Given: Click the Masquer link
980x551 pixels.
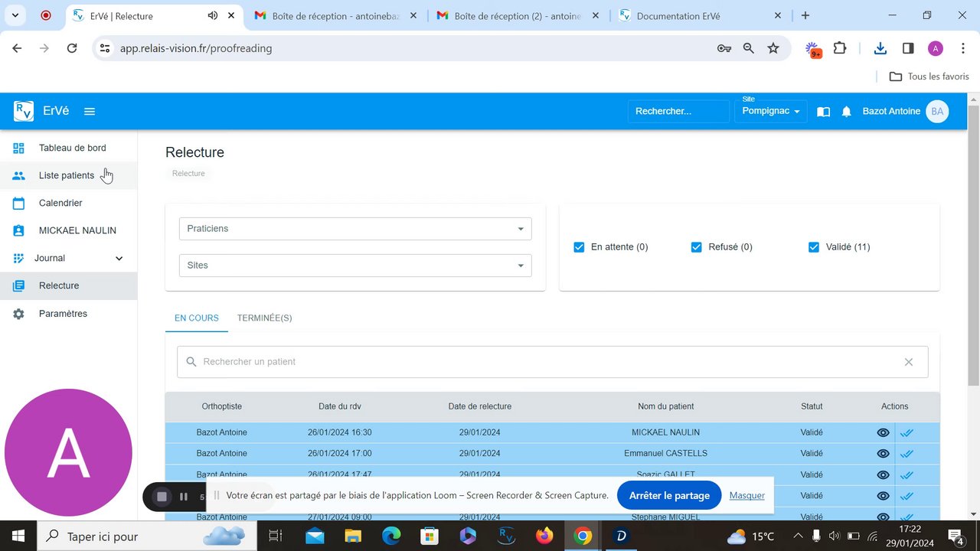Looking at the screenshot, I should tap(747, 495).
